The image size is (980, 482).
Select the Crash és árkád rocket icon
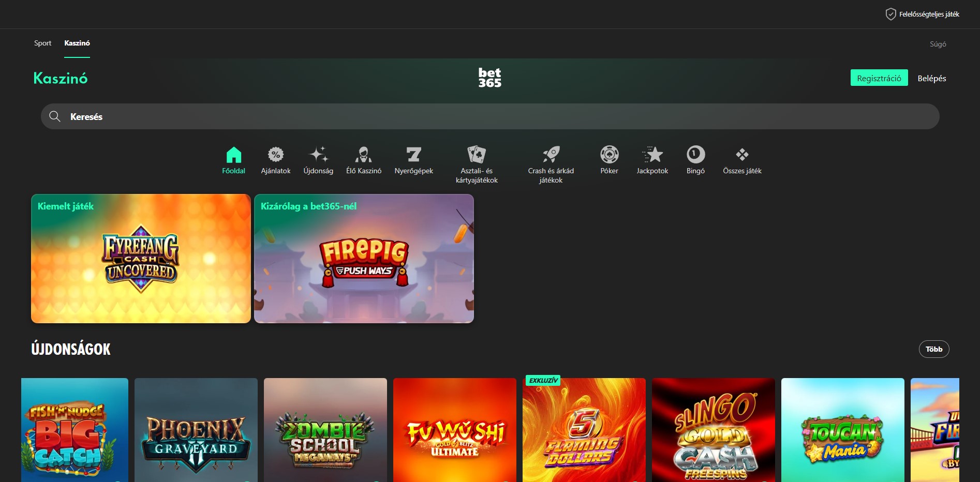tap(551, 155)
